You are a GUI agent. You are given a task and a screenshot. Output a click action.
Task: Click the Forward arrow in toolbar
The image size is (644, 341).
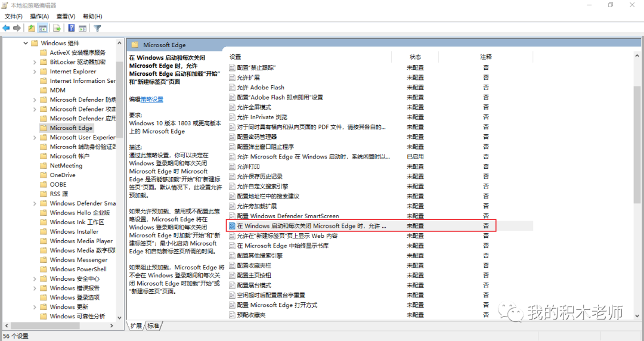17,28
